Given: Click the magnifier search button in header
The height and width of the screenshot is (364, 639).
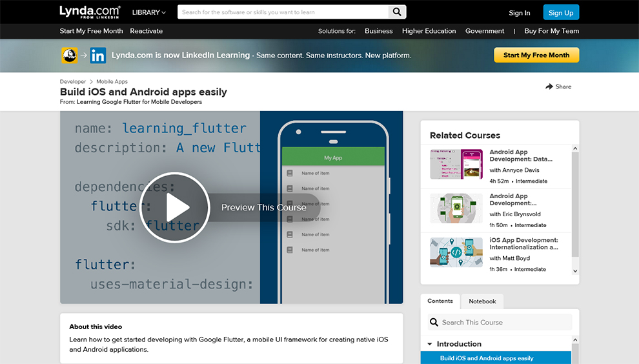Looking at the screenshot, I should tap(397, 12).
